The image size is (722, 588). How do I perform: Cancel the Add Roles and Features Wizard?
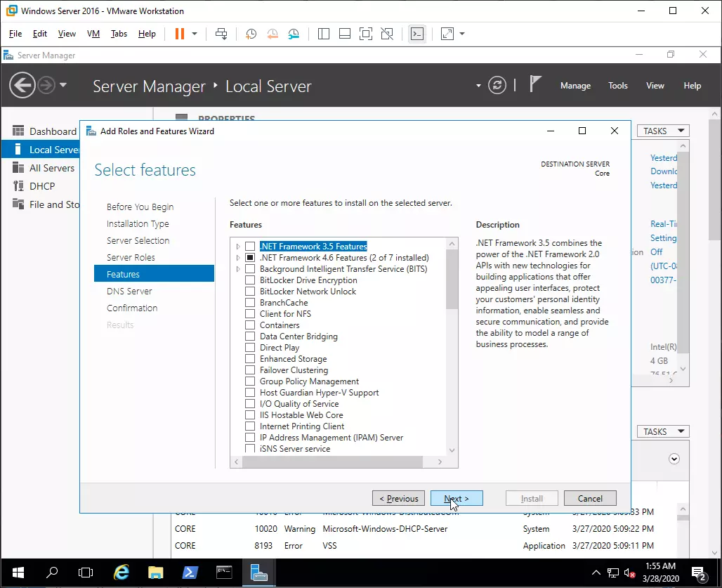click(x=590, y=498)
